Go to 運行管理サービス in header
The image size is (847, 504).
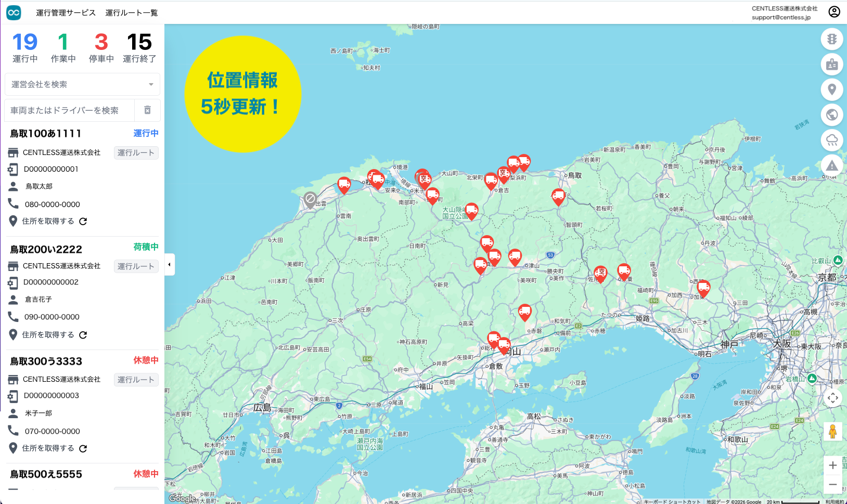[66, 12]
